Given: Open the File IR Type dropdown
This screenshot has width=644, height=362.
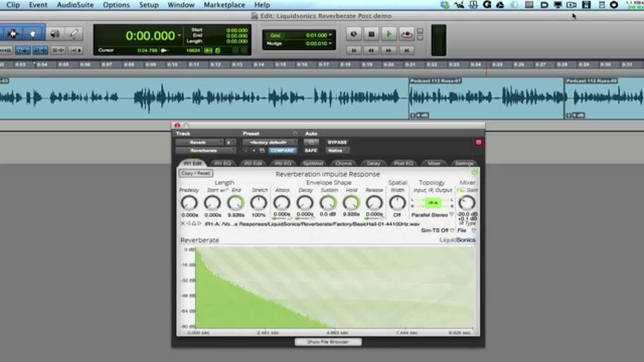Looking at the screenshot, I should (x=466, y=230).
